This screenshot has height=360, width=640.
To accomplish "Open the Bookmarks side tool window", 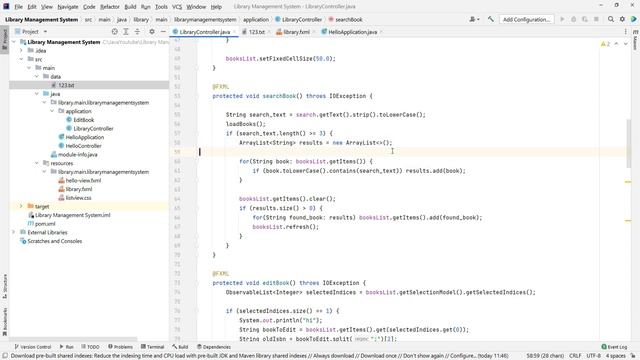I will [x=5, y=322].
